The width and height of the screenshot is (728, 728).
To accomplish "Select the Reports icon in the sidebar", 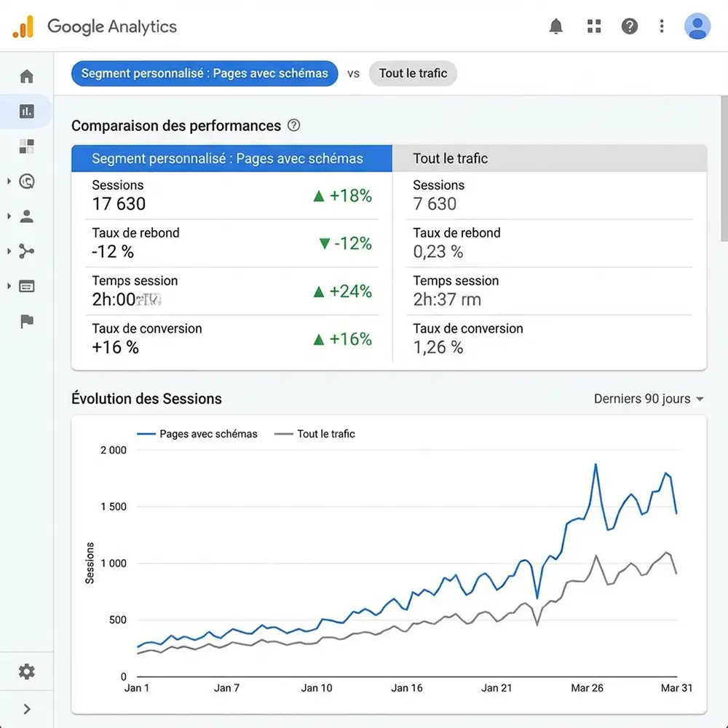I will click(26, 111).
